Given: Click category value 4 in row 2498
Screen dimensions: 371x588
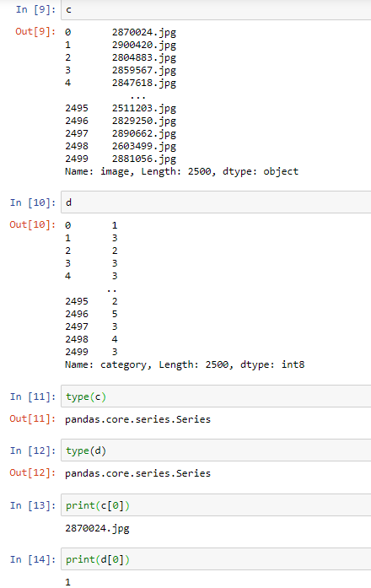Looking at the screenshot, I should point(115,339).
